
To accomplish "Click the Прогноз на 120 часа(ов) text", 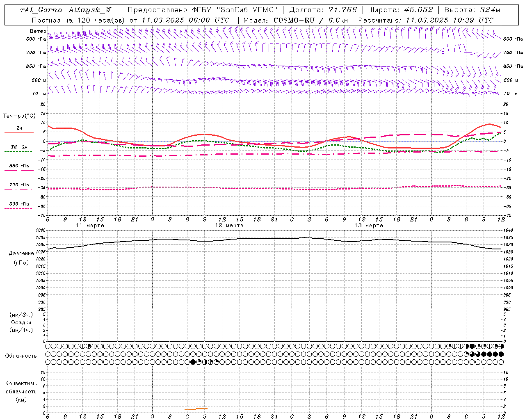I will pos(79,20).
